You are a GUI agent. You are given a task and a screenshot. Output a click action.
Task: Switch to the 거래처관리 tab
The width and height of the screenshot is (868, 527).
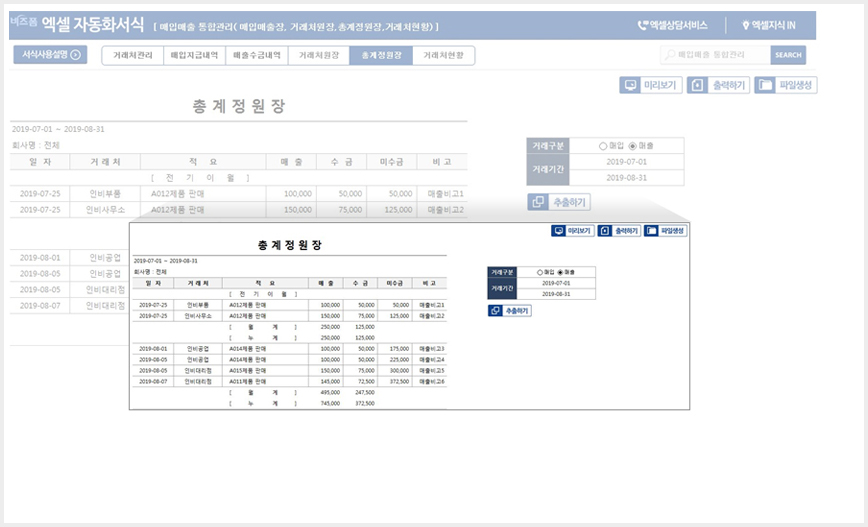click(133, 55)
